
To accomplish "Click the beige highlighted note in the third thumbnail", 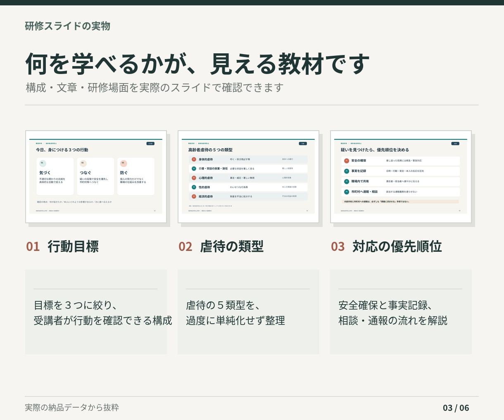I will click(x=400, y=202).
